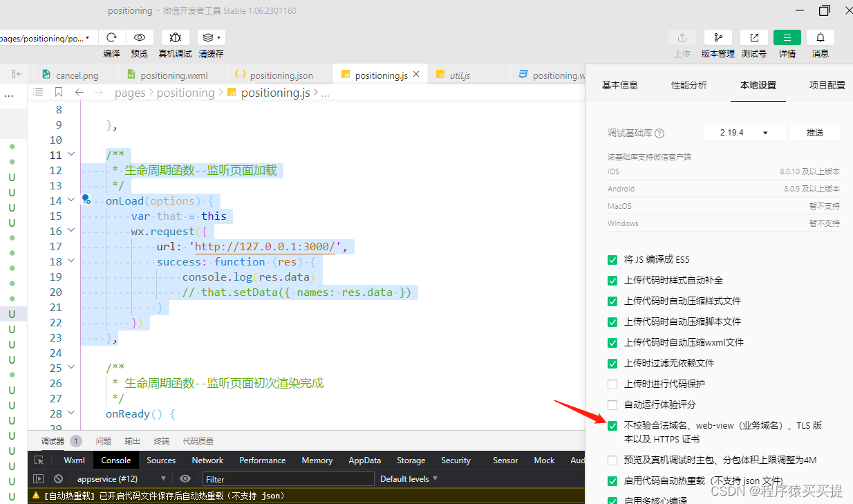Open real device debugging bug icon

(175, 37)
